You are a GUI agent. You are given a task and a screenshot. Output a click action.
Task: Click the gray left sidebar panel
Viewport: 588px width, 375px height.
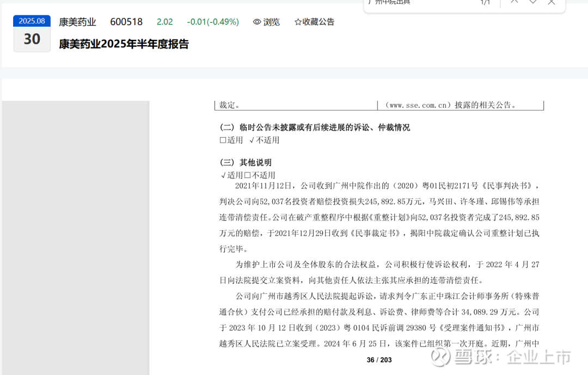[x=75, y=238]
